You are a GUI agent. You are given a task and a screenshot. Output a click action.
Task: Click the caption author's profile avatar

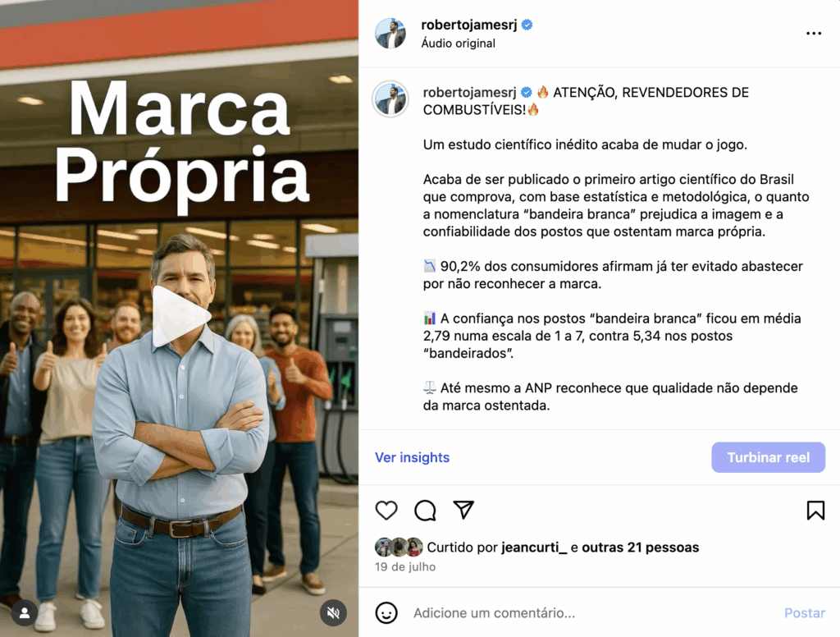(390, 99)
